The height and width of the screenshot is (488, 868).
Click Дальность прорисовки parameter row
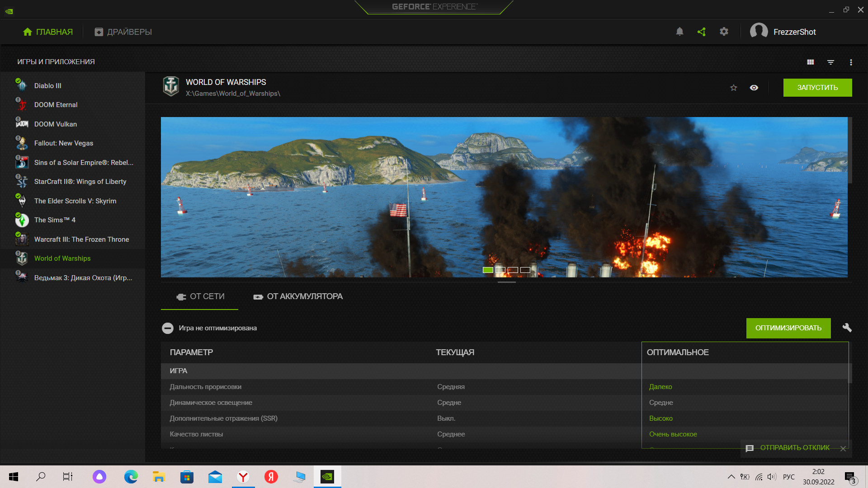tap(504, 387)
